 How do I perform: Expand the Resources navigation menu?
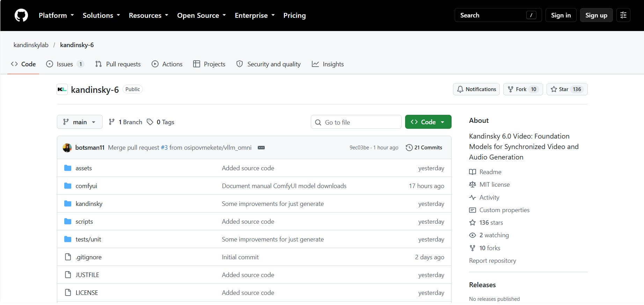pyautogui.click(x=148, y=15)
